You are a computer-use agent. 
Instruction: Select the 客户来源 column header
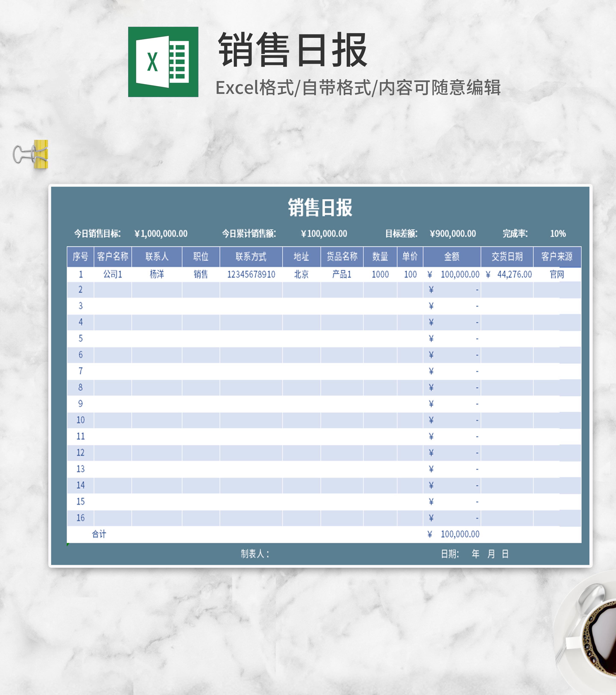point(557,256)
